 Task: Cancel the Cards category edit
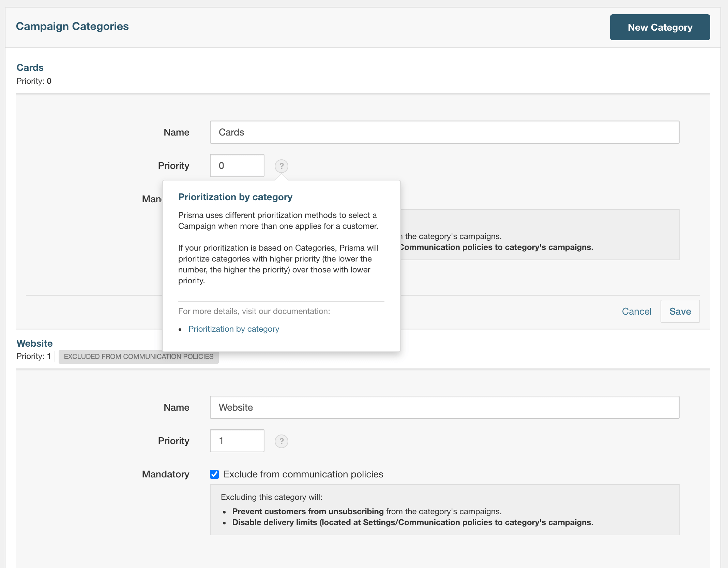tap(637, 311)
